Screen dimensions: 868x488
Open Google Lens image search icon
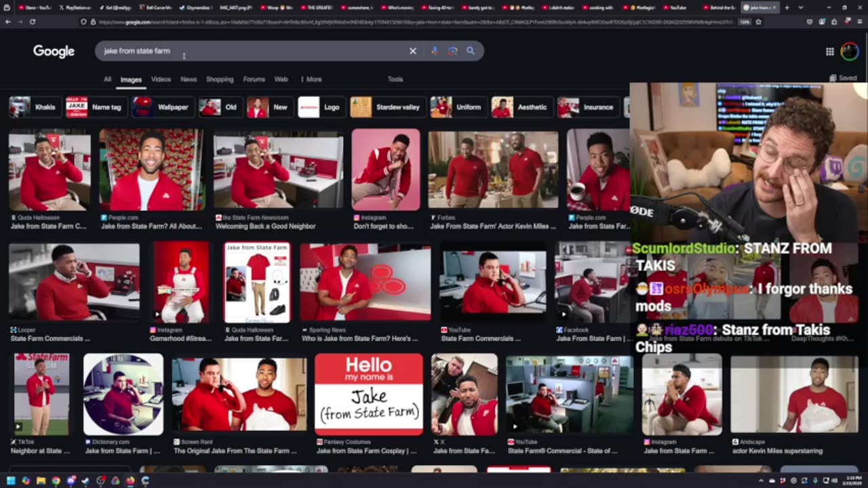(452, 51)
